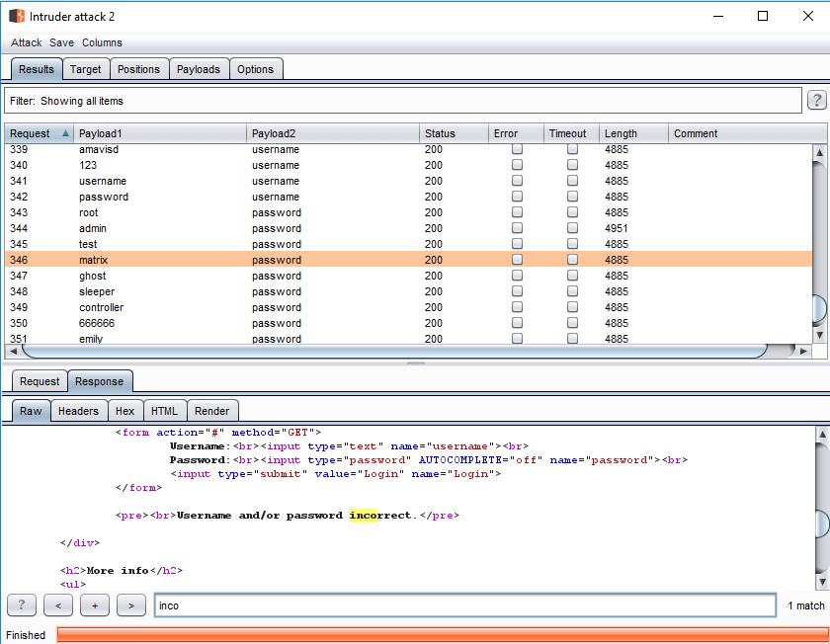Switch to the Headers response tab
Image resolution: width=830 pixels, height=644 pixels.
(x=78, y=411)
